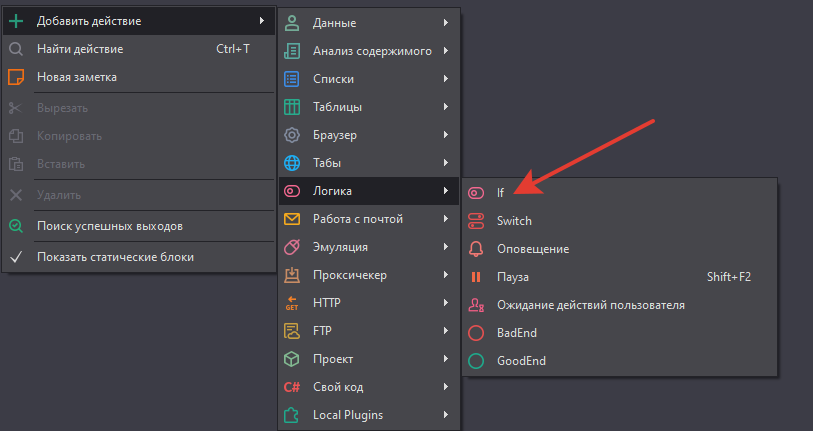Click the If action toggle icon
Image resolution: width=813 pixels, height=431 pixels.
(x=476, y=192)
